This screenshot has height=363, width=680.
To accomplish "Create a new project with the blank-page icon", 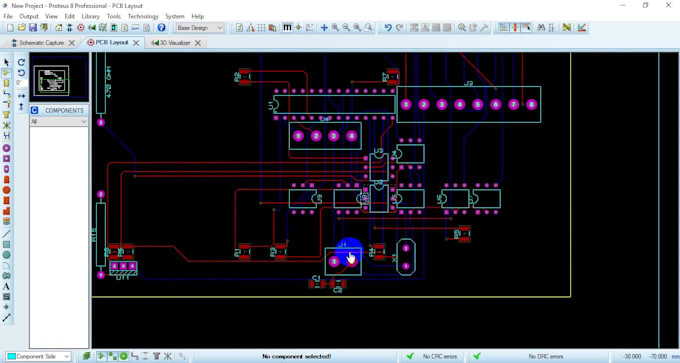I will point(10,28).
